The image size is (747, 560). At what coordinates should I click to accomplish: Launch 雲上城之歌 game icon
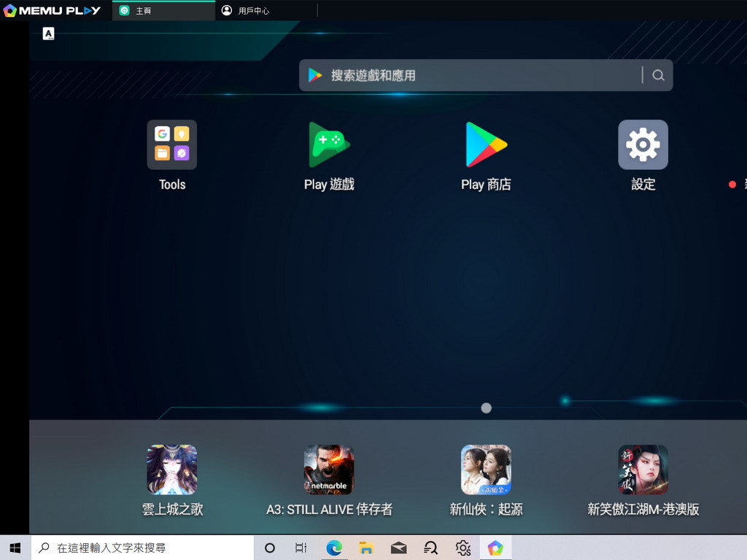tap(172, 470)
